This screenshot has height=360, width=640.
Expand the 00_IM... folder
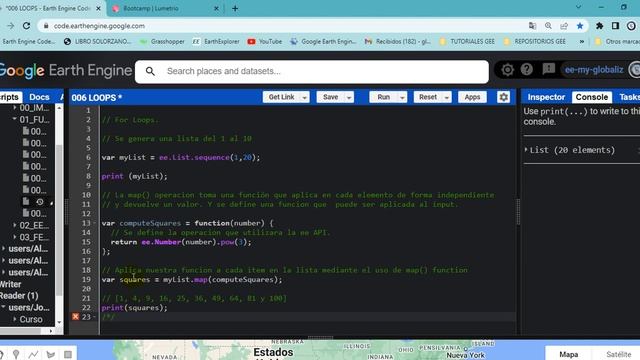click(14, 108)
